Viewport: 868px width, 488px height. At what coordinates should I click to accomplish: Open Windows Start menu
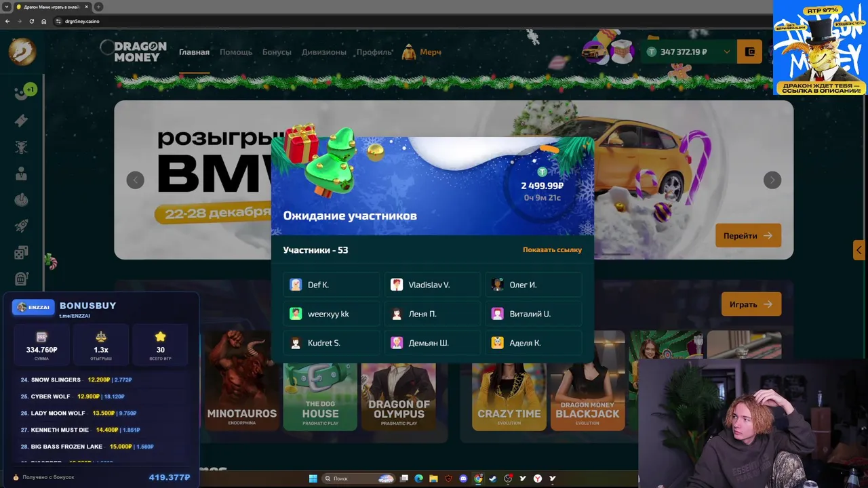313,479
